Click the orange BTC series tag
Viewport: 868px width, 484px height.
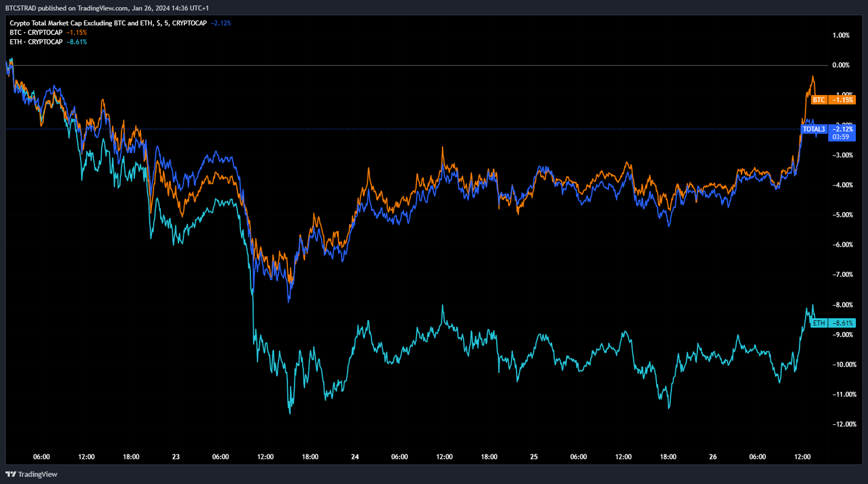[x=819, y=100]
